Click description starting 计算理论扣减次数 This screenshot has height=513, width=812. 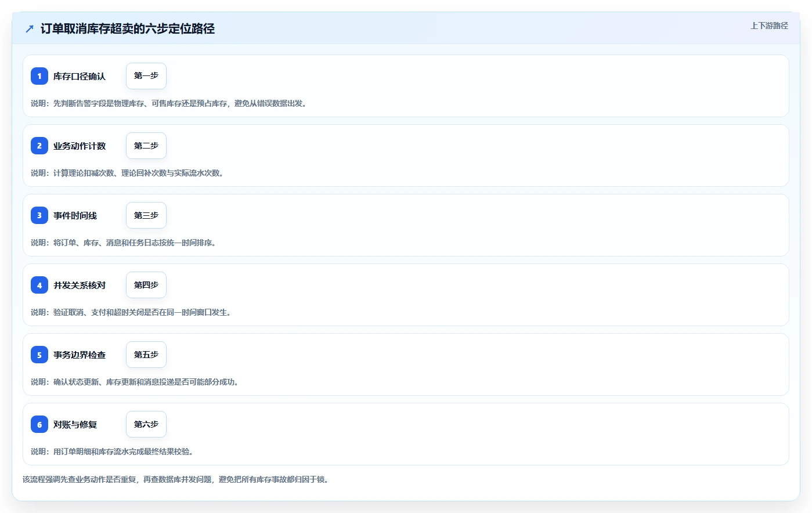point(128,173)
